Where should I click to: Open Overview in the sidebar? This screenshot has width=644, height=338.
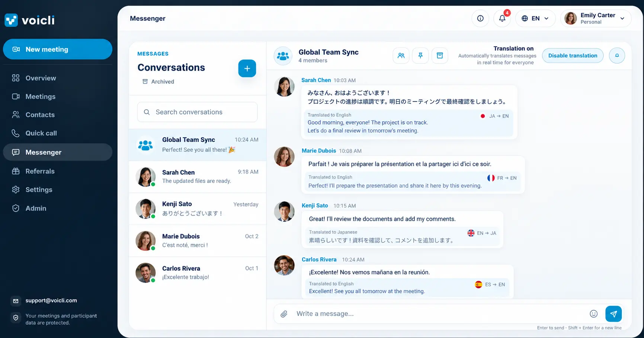(x=58, y=78)
